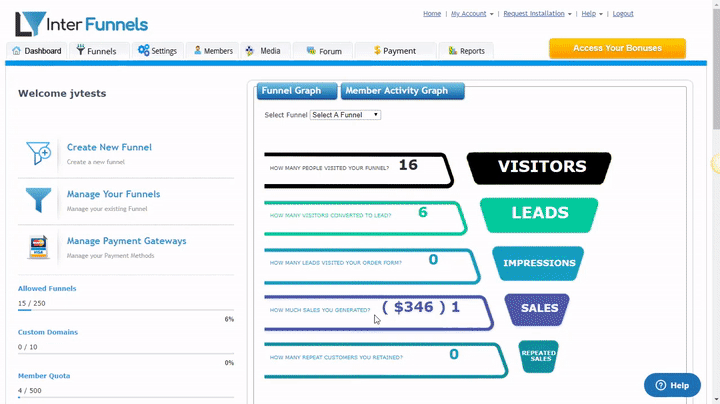Click the Members person icon
Viewport: 720px width, 404px height.
pos(197,50)
